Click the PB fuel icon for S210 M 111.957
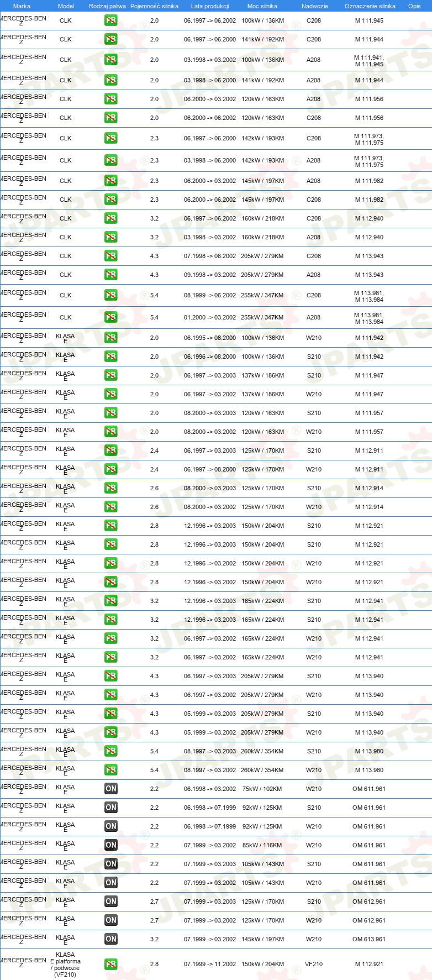Viewport: 432px width, 980px height. [x=111, y=413]
